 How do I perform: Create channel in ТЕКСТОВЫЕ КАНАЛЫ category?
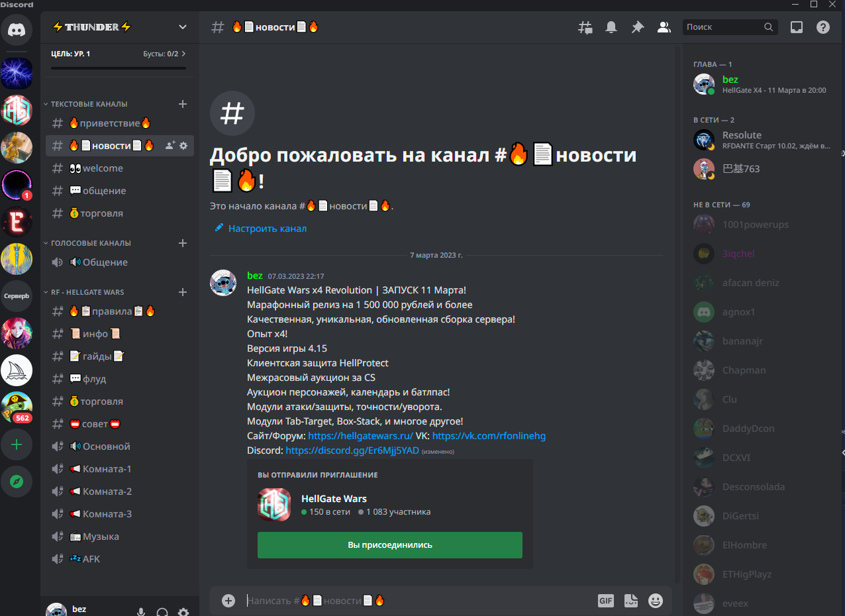click(x=183, y=104)
